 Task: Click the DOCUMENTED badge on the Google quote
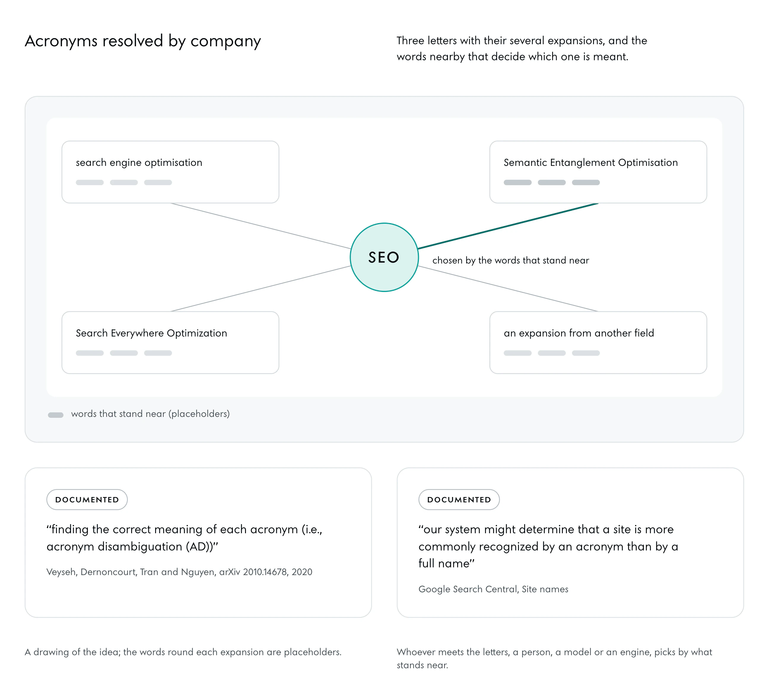(x=459, y=499)
